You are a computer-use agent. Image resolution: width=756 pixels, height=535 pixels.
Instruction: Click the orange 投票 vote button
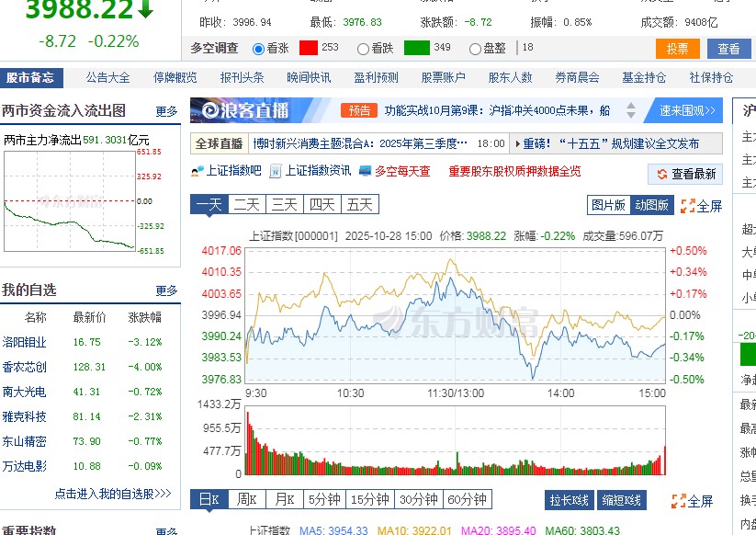(x=678, y=48)
